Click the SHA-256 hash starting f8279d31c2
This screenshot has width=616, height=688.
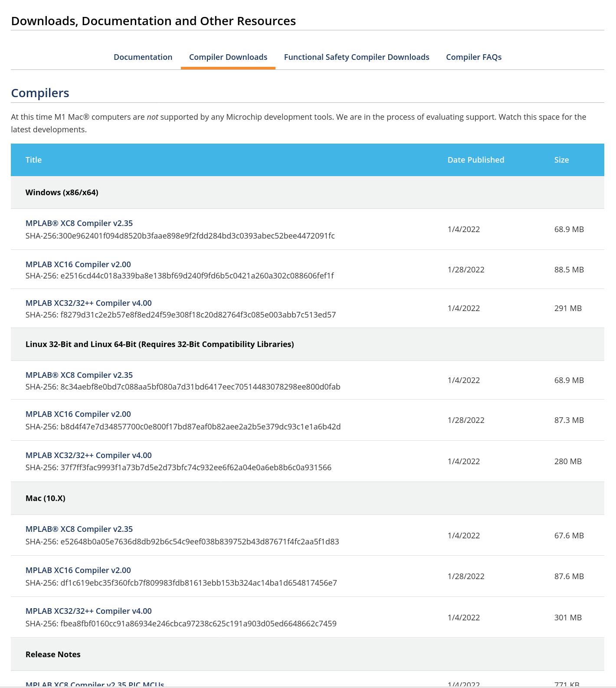click(180, 315)
